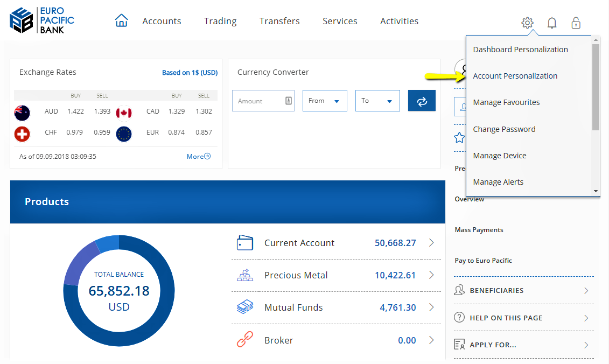
Task: Open the Trading menu
Action: 220,21
